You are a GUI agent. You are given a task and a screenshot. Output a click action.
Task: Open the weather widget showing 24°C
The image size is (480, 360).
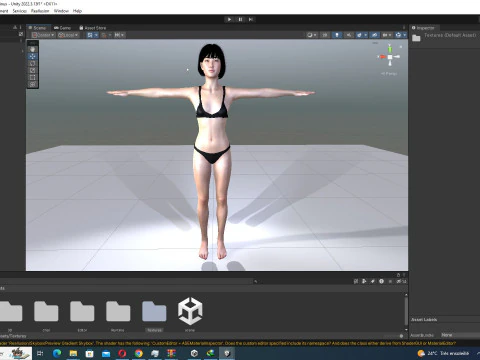(443, 353)
